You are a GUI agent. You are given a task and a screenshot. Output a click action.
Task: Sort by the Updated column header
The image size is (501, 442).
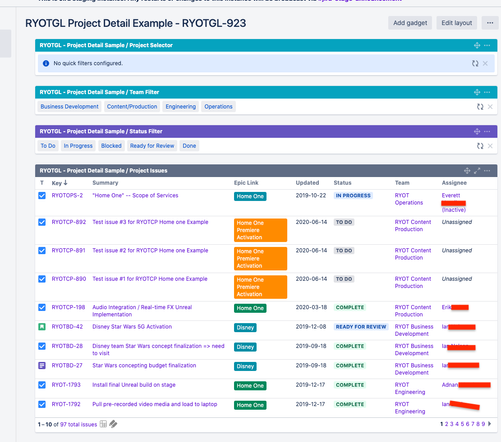pyautogui.click(x=307, y=183)
